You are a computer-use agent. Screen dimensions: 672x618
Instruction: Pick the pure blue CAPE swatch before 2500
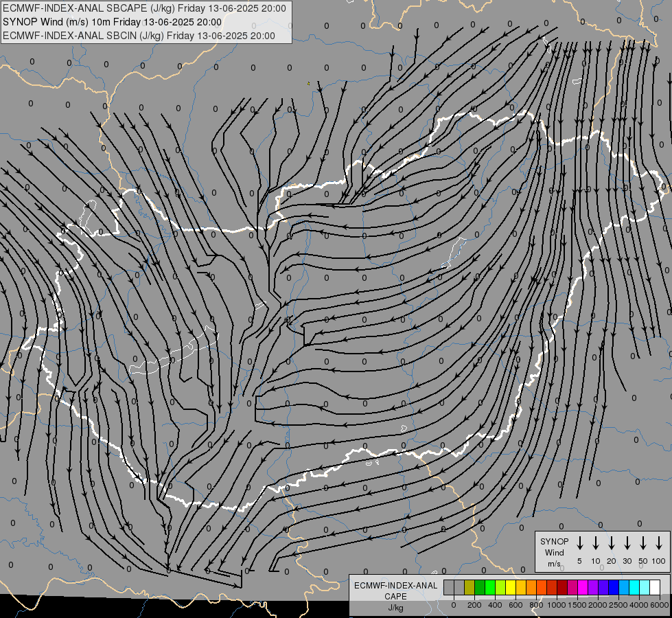coord(614,587)
